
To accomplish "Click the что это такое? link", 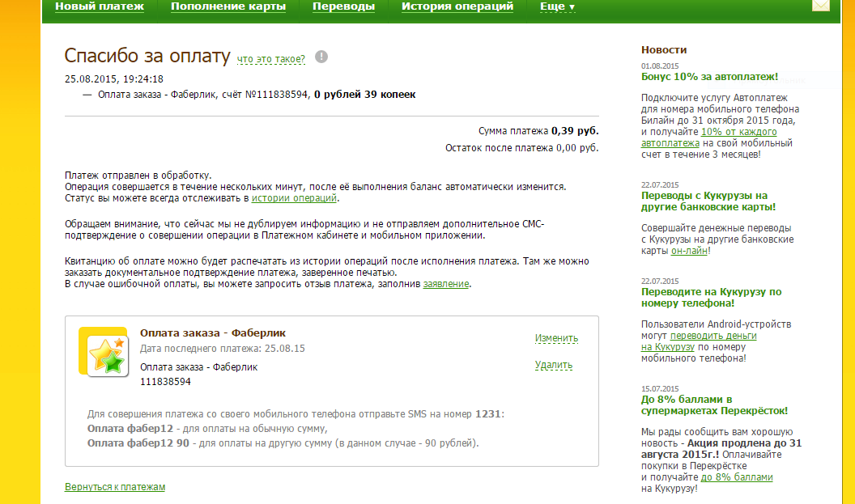I will tap(271, 59).
